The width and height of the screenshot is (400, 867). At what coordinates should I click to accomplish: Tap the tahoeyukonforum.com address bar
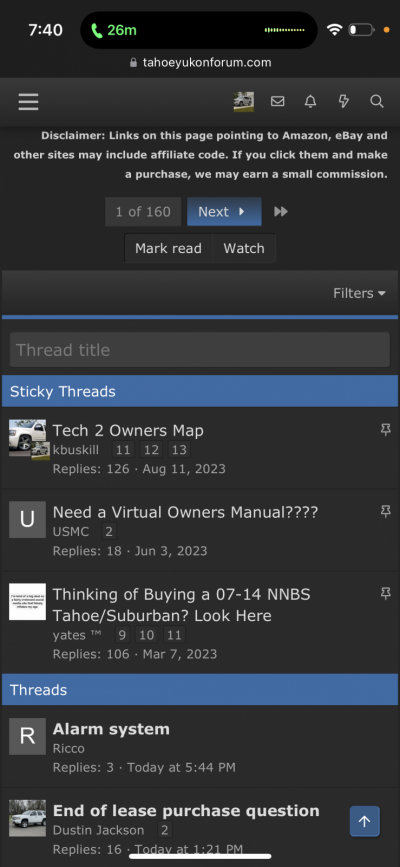pos(200,62)
